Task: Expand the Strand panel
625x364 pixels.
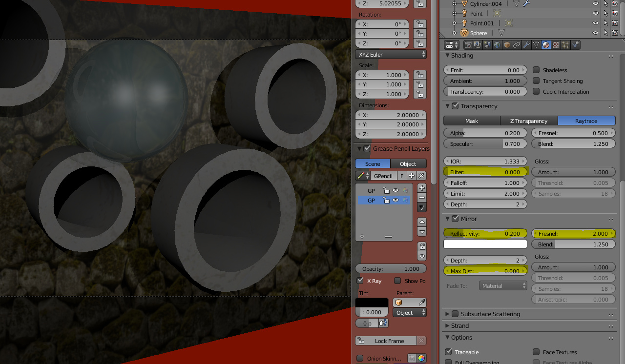Action: coord(448,325)
